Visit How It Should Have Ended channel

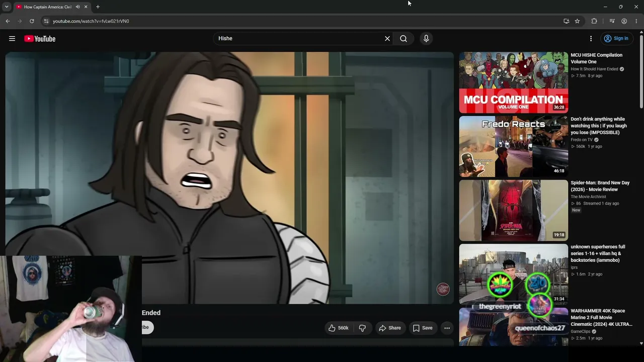tap(594, 69)
